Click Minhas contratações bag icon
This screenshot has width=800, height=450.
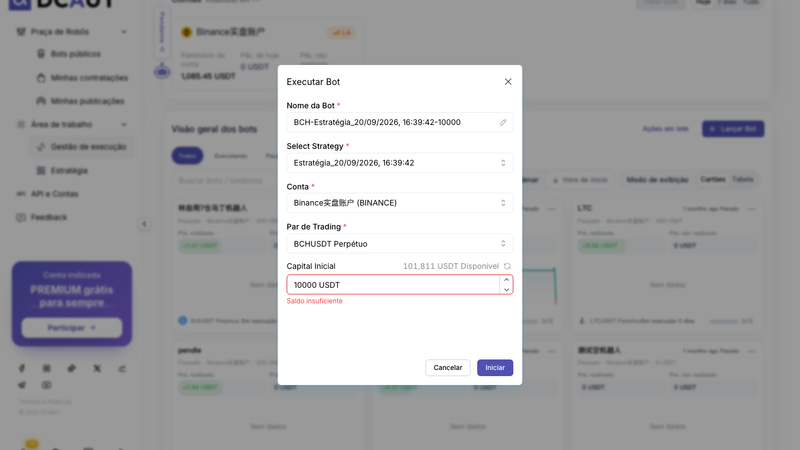(x=41, y=78)
